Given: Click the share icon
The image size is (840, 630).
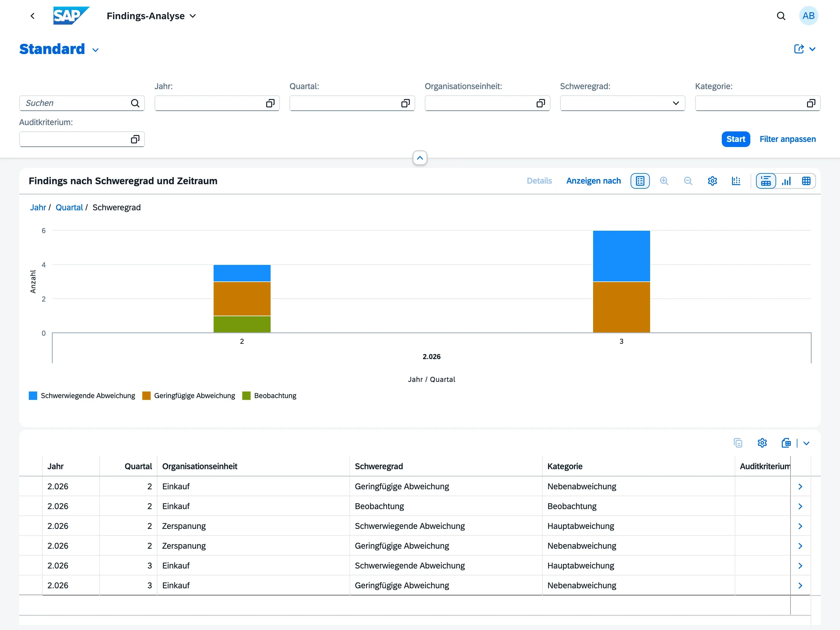Looking at the screenshot, I should pos(799,49).
